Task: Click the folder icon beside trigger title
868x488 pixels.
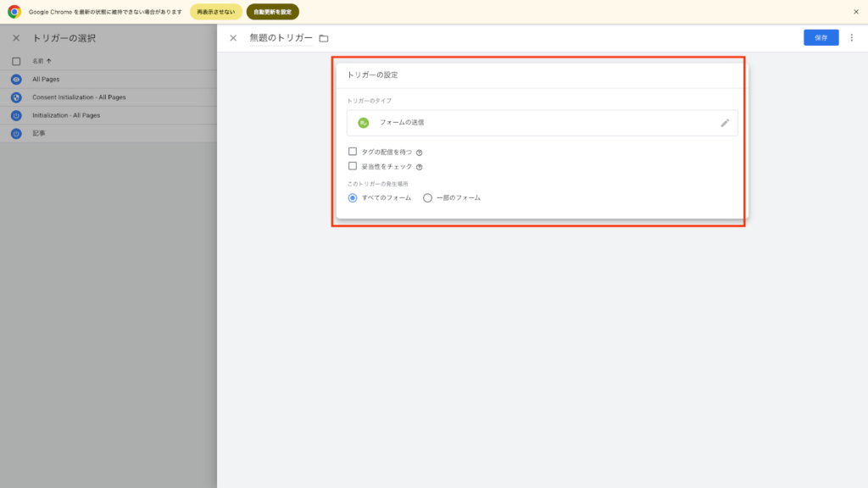Action: (324, 38)
